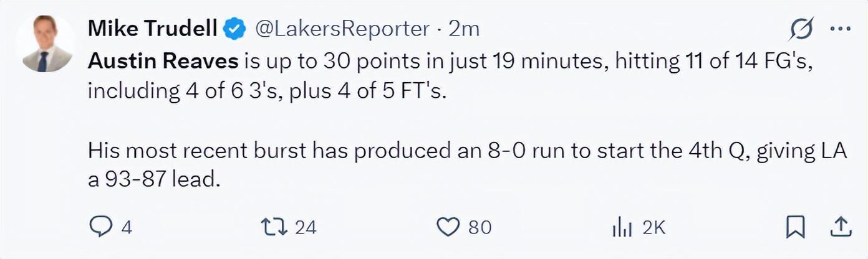
Task: Like the tweet with the heart icon
Action: coord(448,227)
